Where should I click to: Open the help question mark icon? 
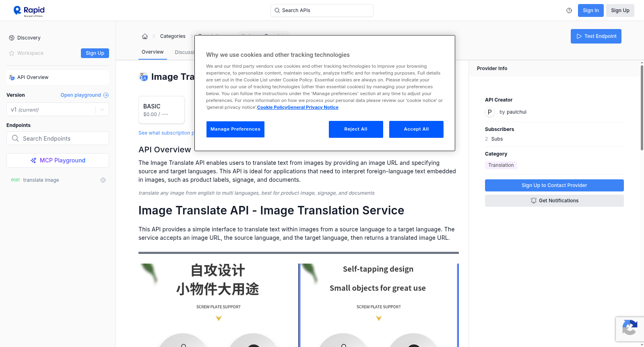point(569,10)
